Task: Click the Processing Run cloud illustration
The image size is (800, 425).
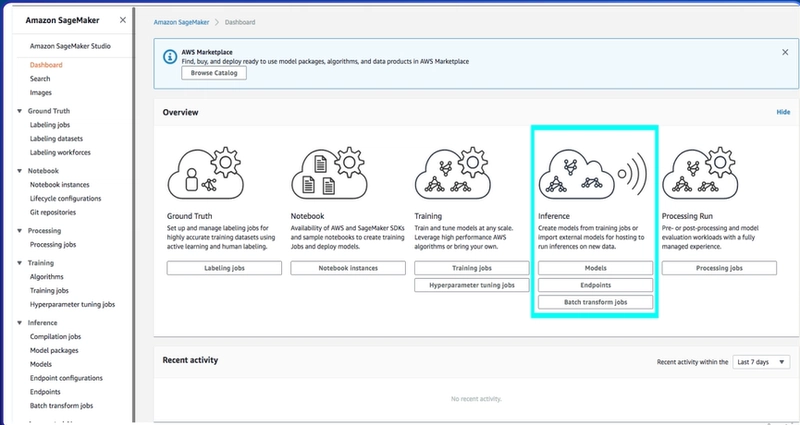Action: click(701, 174)
